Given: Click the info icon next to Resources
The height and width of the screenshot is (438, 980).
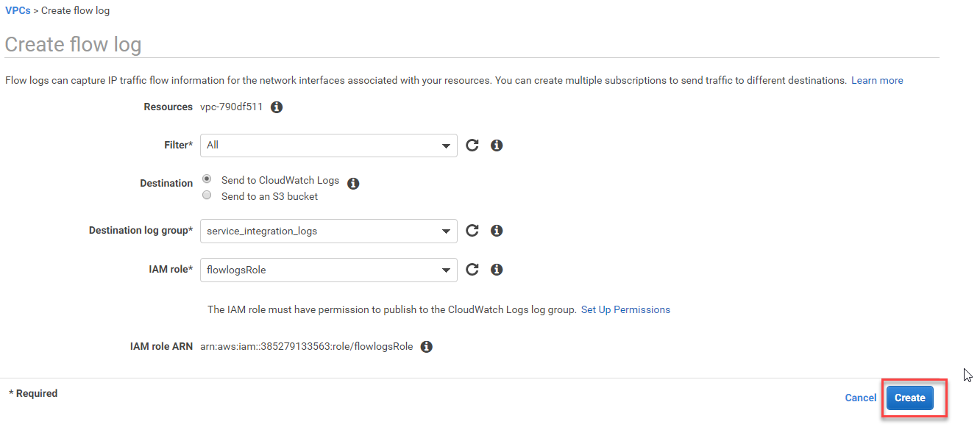Looking at the screenshot, I should [277, 107].
